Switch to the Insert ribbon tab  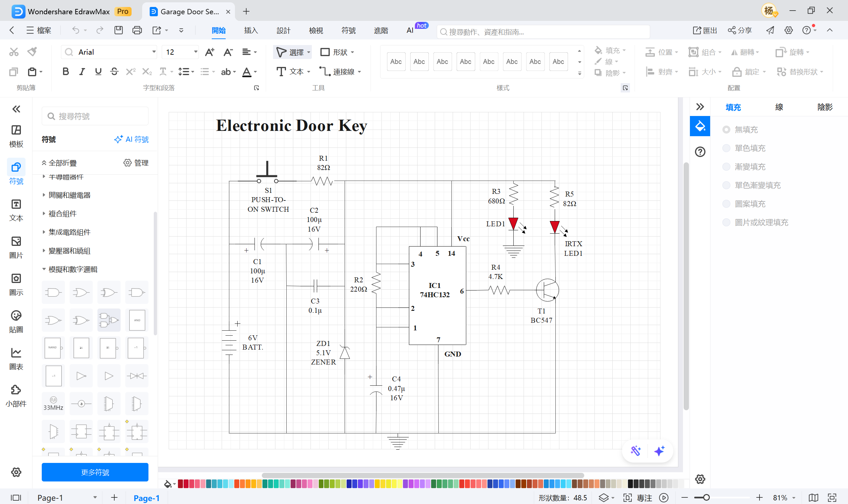(x=251, y=30)
